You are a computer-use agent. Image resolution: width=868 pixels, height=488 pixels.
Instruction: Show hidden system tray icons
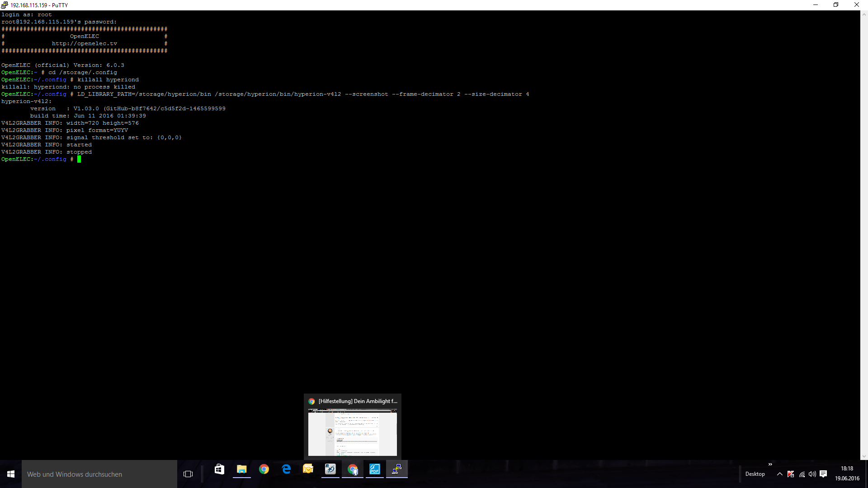click(x=780, y=474)
